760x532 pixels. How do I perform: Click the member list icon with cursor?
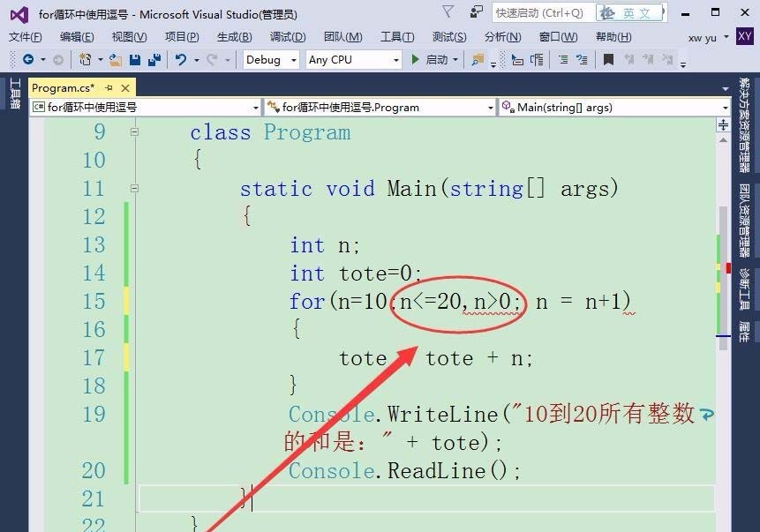click(517, 60)
